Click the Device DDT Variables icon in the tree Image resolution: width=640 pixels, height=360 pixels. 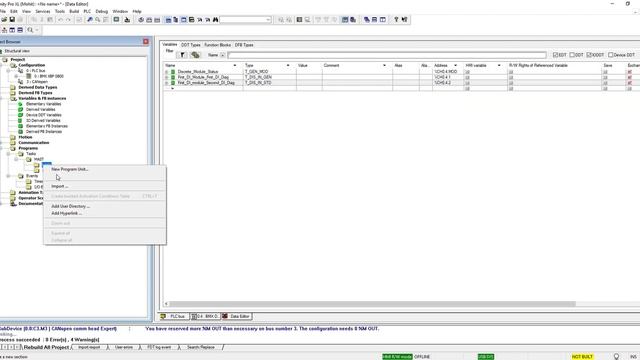(x=20, y=115)
